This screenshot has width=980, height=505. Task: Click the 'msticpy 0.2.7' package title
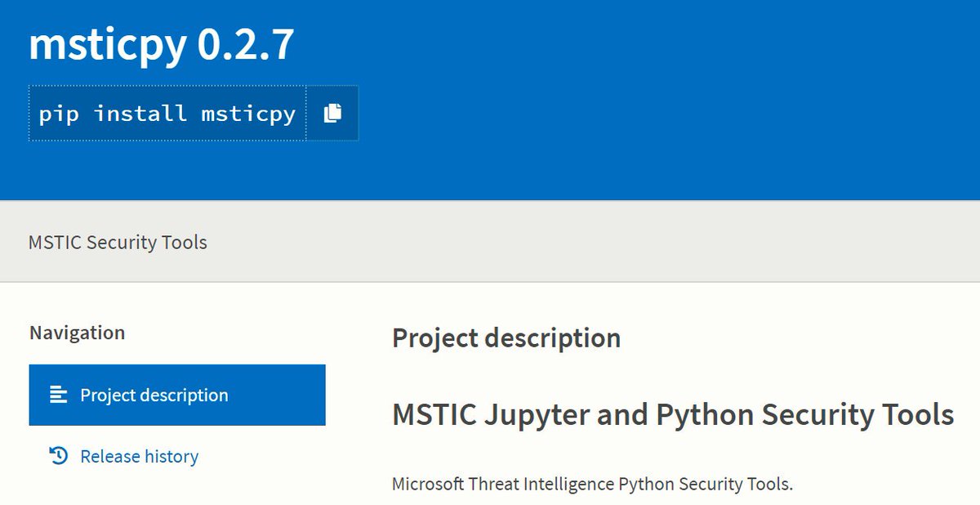coord(162,44)
